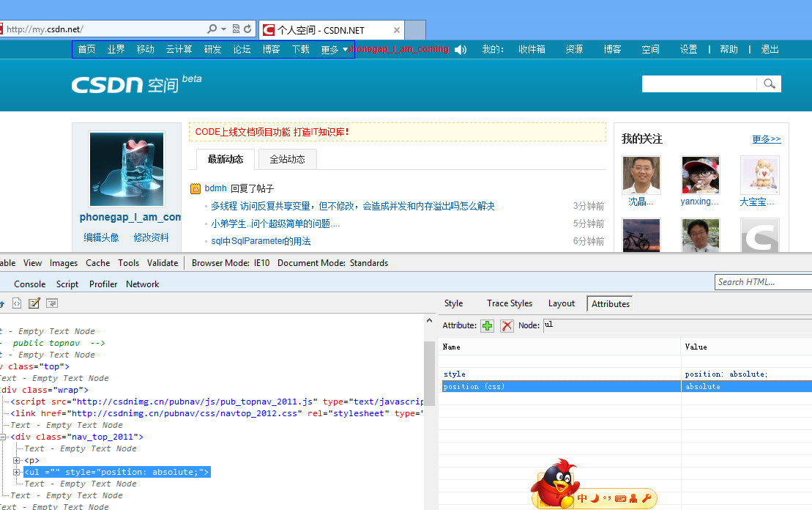Open the Cache menu
Screen dimensions: 812x510
click(x=98, y=263)
